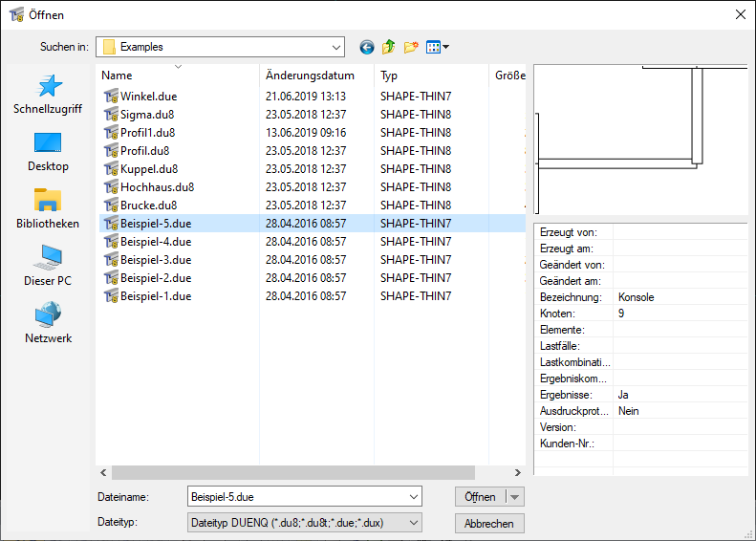Select the file name Beispiel-3.due
Screen dimensions: 756x541
(x=156, y=260)
